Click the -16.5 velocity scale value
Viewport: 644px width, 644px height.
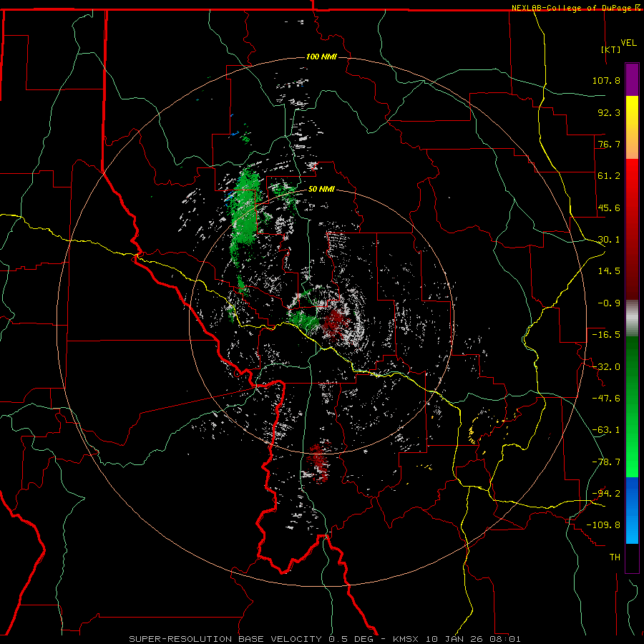(606, 335)
